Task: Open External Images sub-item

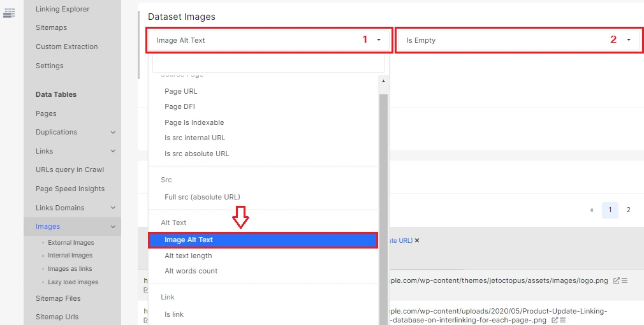Action: pos(71,243)
